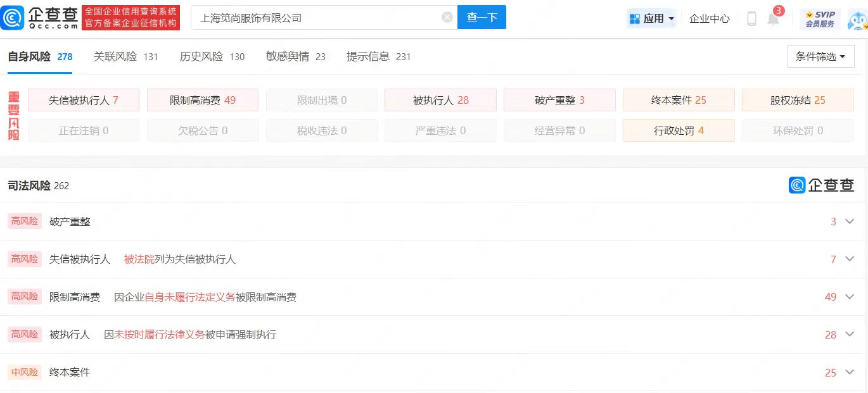This screenshot has width=868, height=393.
Task: Click the 中风险 badge beside 终本案件
Action: click(25, 372)
